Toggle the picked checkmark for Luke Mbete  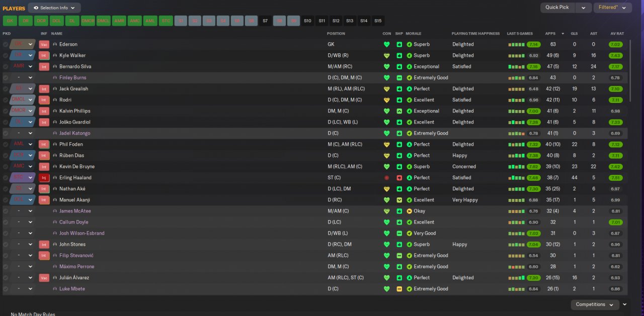[x=6, y=289]
